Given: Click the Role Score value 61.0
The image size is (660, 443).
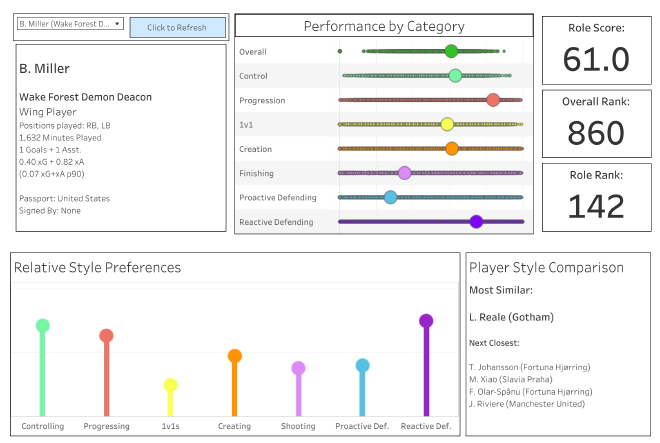Looking at the screenshot, I should point(596,60).
